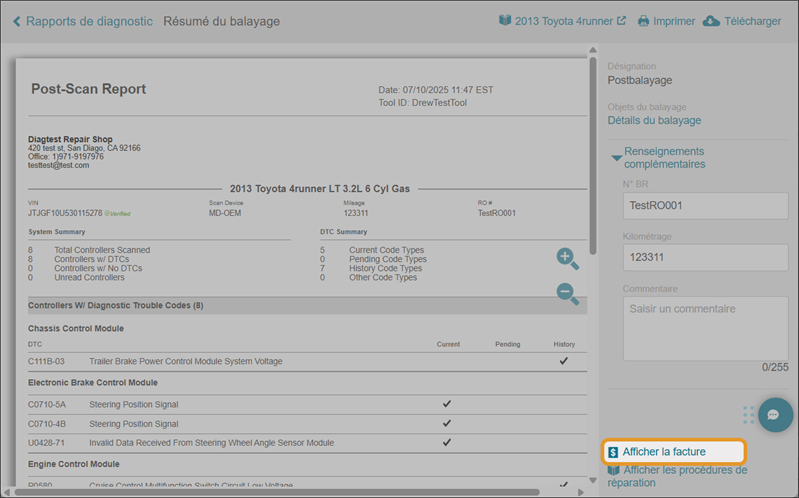The image size is (799, 498).
Task: Open Détails du balayage link
Action: click(654, 120)
